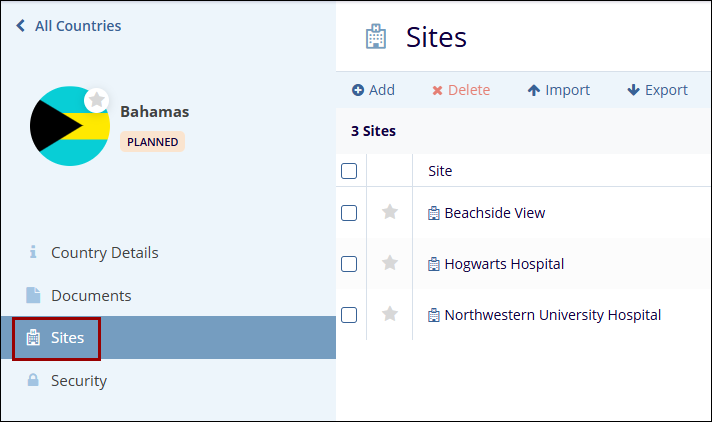Star the Beachside View site

point(390,212)
